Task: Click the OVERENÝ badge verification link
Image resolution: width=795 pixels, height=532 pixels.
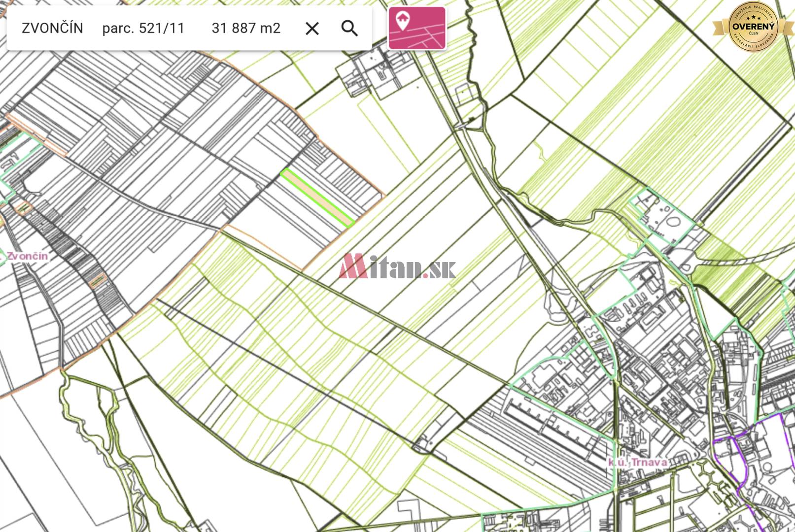Action: pyautogui.click(x=753, y=27)
